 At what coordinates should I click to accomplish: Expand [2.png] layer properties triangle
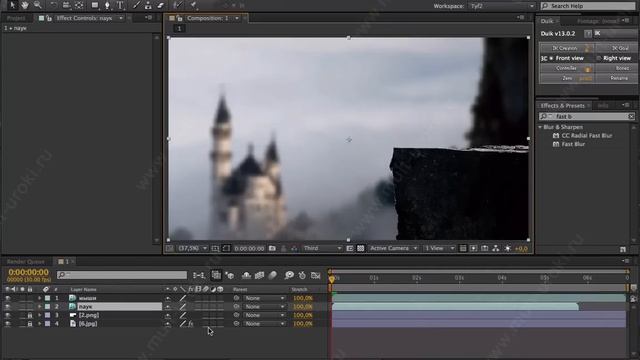point(39,315)
